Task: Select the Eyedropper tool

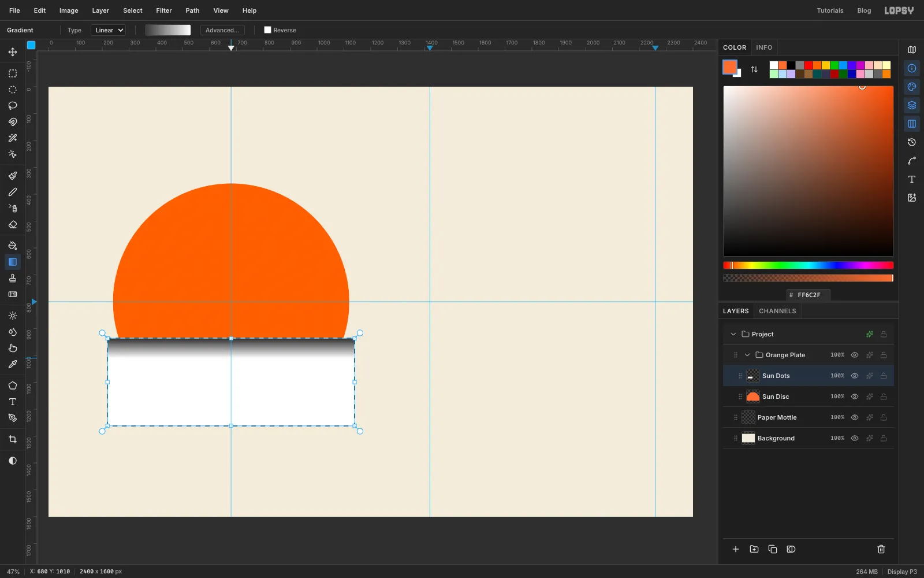Action: tap(12, 364)
